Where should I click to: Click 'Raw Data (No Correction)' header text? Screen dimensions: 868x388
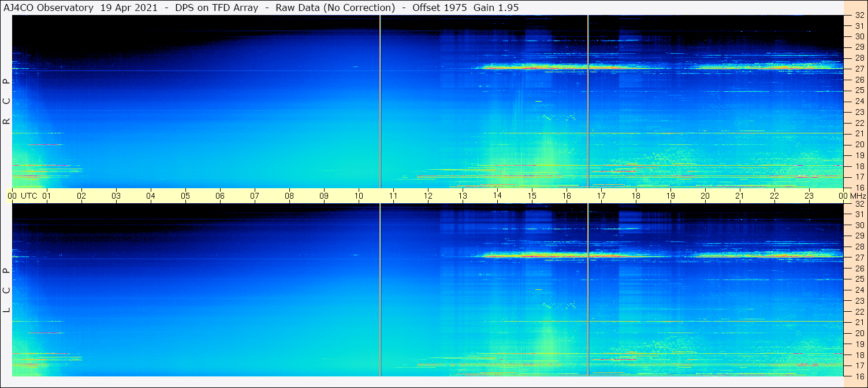coord(336,8)
